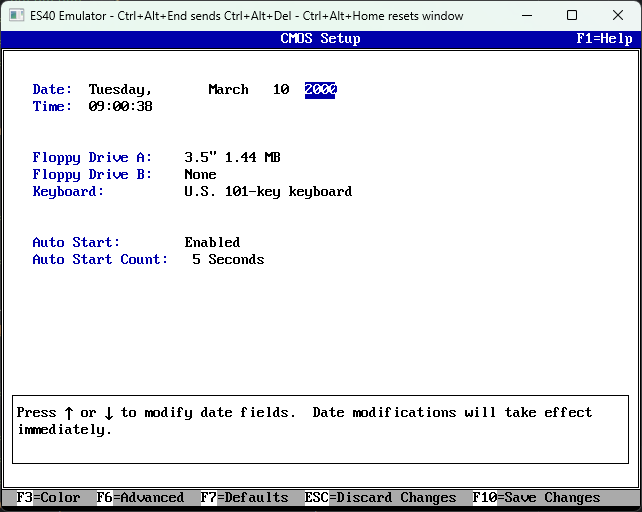This screenshot has height=512, width=642.
Task: Click the Floppy Drive B: label
Action: [93, 175]
